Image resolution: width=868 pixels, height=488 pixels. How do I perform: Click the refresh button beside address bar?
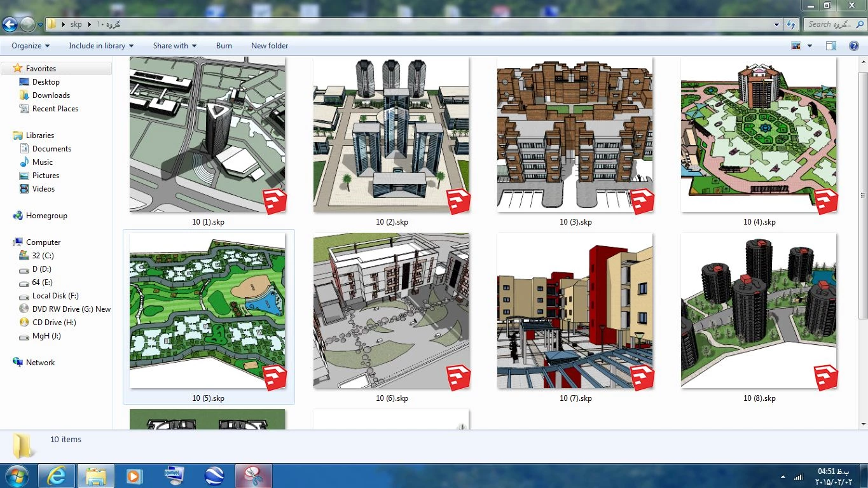791,24
